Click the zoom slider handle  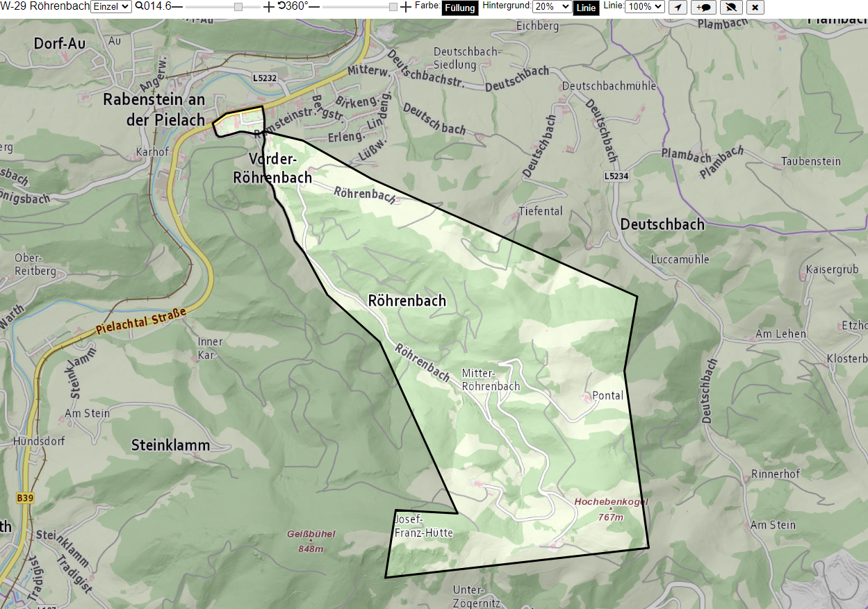(x=238, y=6)
